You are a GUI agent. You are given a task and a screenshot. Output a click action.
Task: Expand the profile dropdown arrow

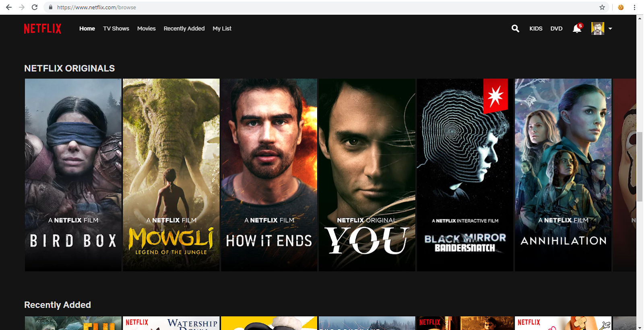610,29
